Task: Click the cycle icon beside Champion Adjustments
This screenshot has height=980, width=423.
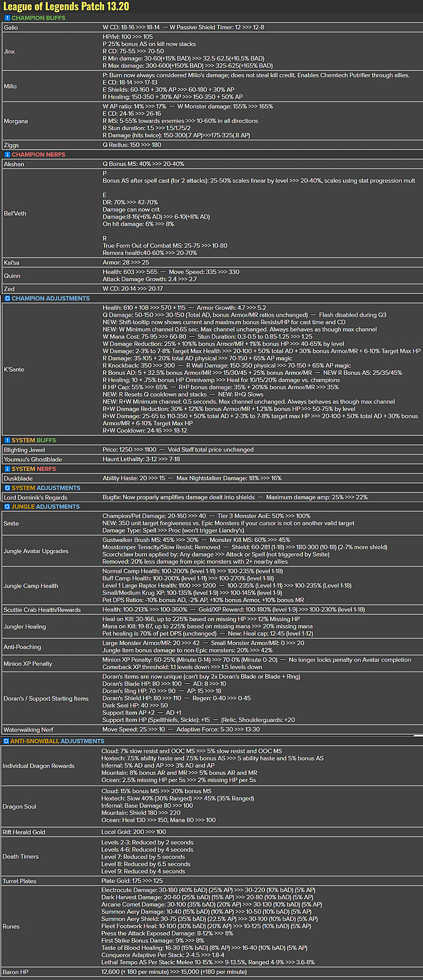Action: click(7, 299)
